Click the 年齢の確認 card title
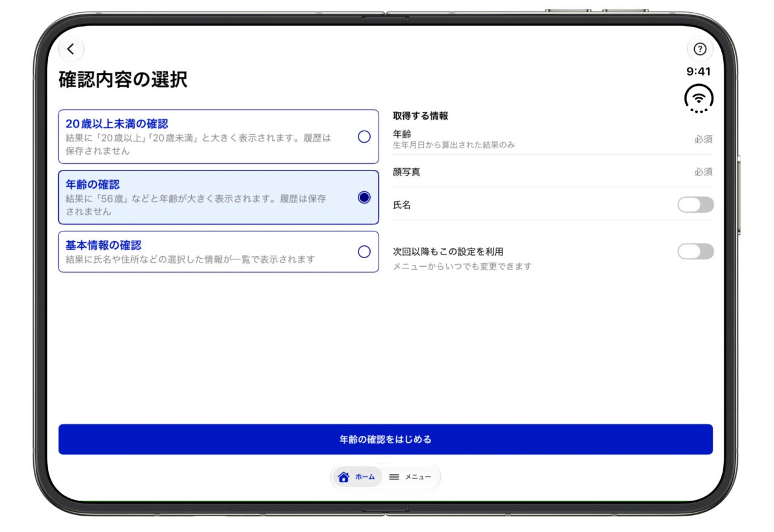Viewport: 774px width, 532px height. click(93, 184)
